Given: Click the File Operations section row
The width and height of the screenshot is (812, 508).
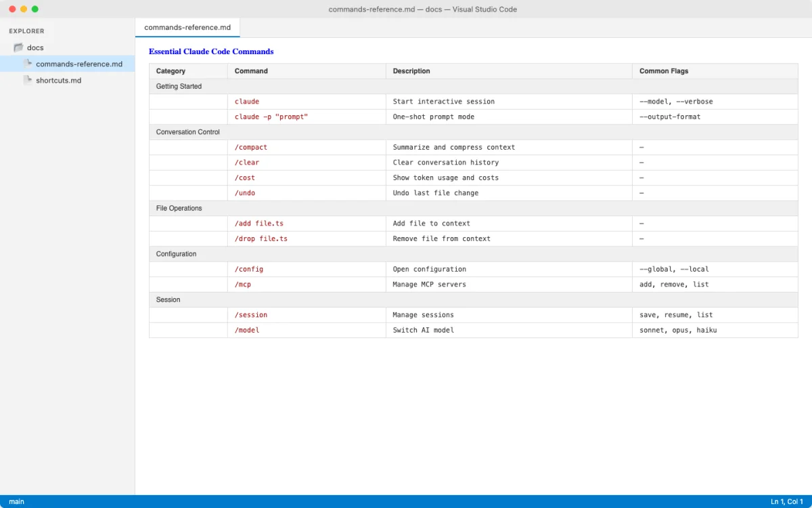Looking at the screenshot, I should (474, 208).
